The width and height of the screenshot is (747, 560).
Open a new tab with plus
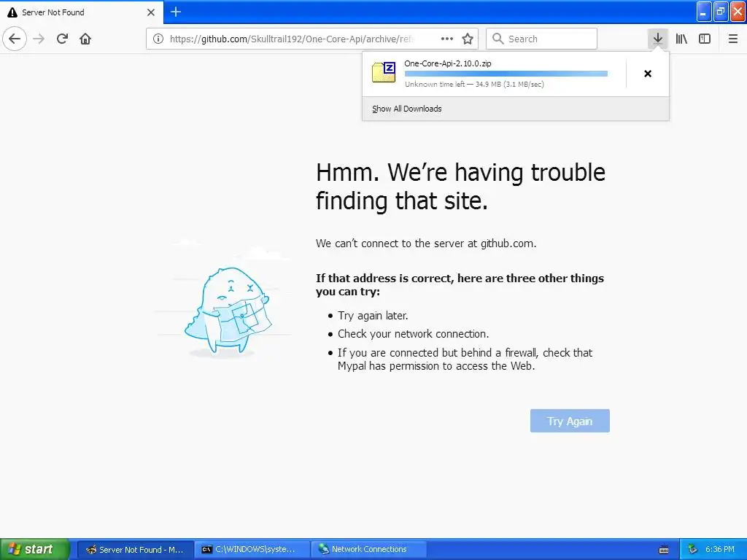click(176, 12)
